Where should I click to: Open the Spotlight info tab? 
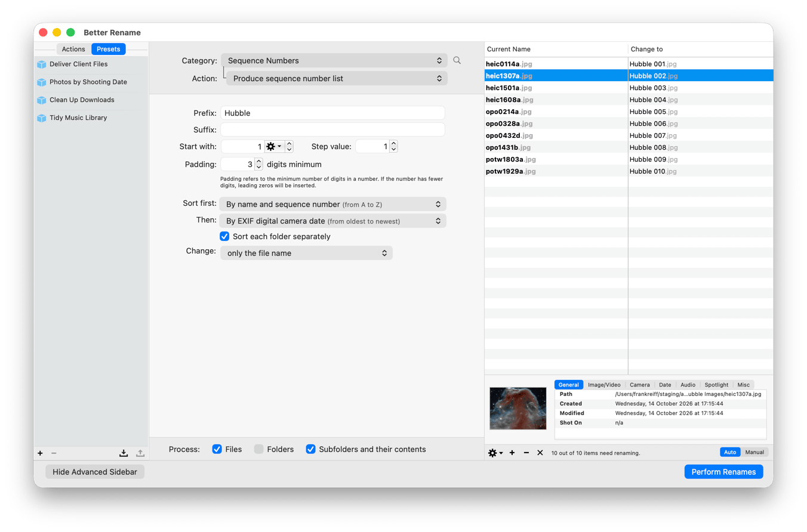[716, 385]
